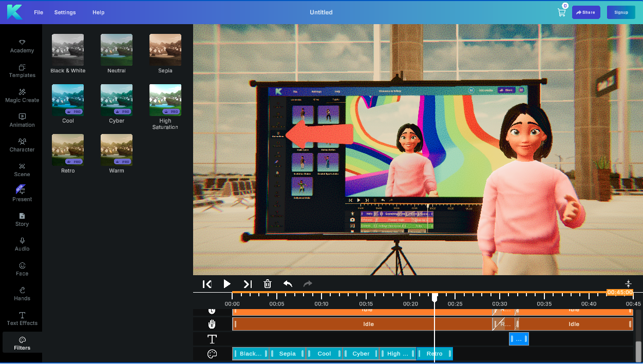The image size is (643, 364).
Task: Apply the Warm filter thumbnail
Action: 116,149
